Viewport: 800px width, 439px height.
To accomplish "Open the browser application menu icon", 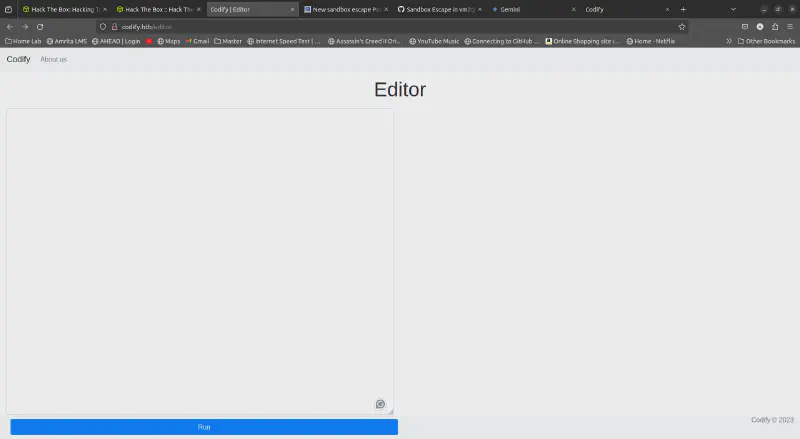I will tap(791, 26).
